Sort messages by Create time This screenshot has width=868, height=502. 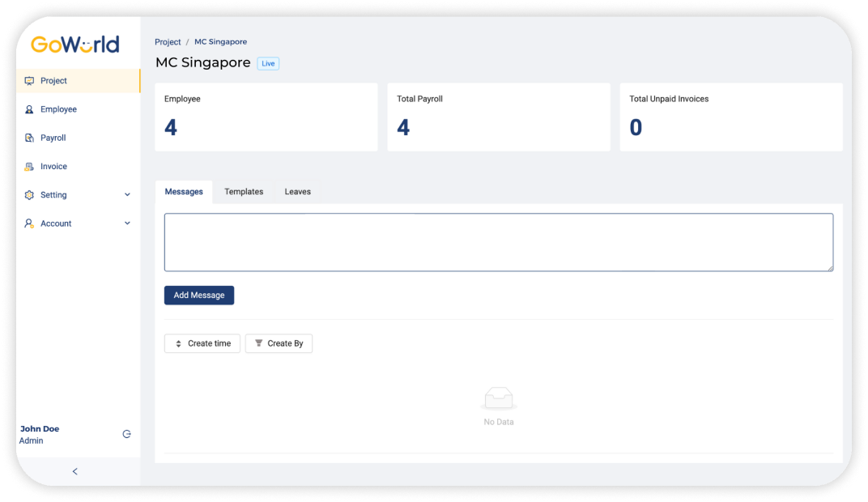click(202, 343)
